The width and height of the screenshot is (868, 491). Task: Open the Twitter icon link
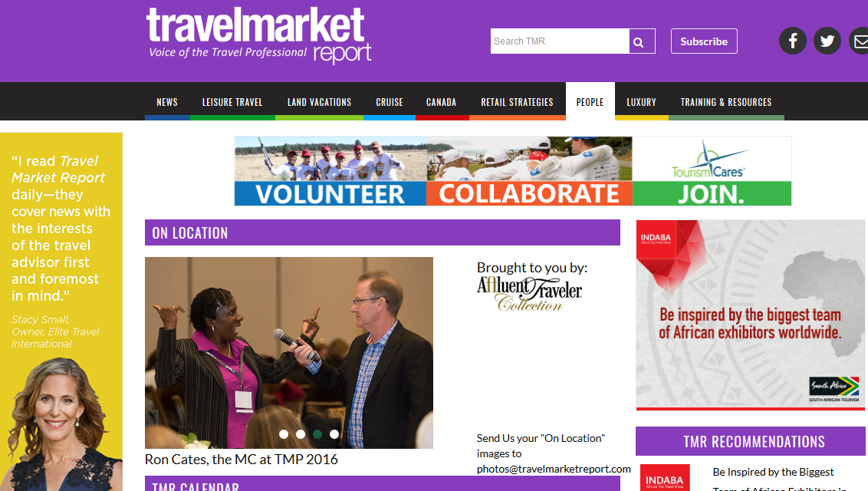[827, 41]
